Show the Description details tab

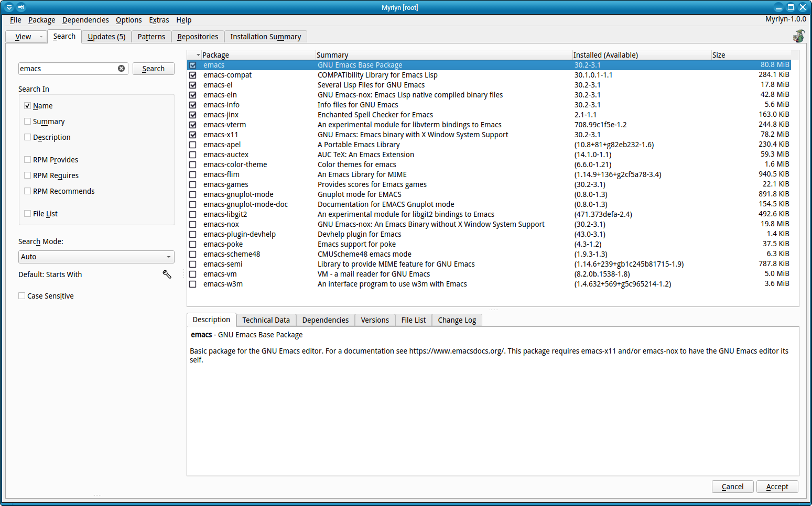211,320
